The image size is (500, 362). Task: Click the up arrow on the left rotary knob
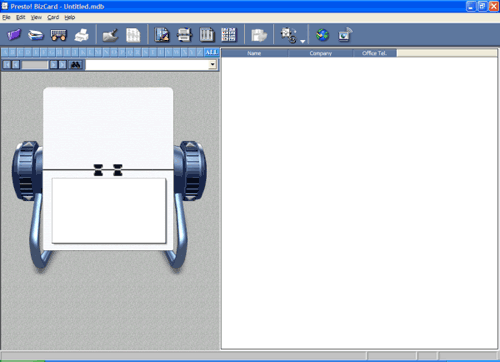(28, 144)
